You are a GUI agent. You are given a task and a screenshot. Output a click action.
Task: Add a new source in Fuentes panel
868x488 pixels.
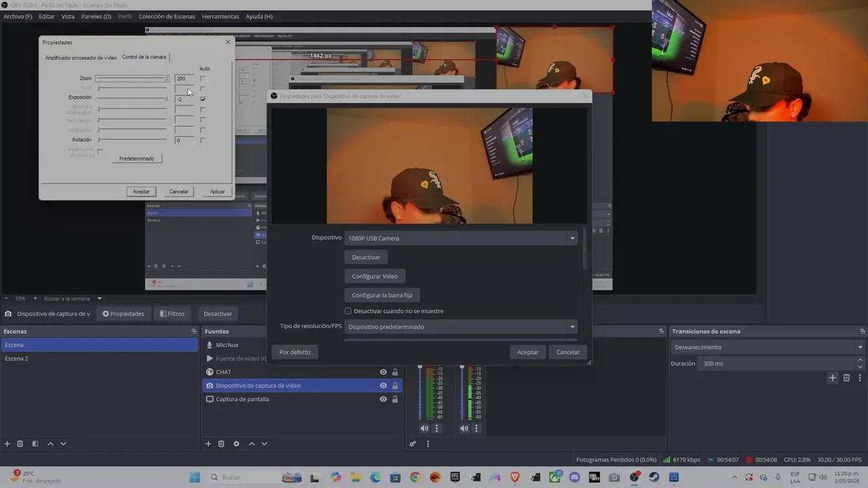point(208,444)
